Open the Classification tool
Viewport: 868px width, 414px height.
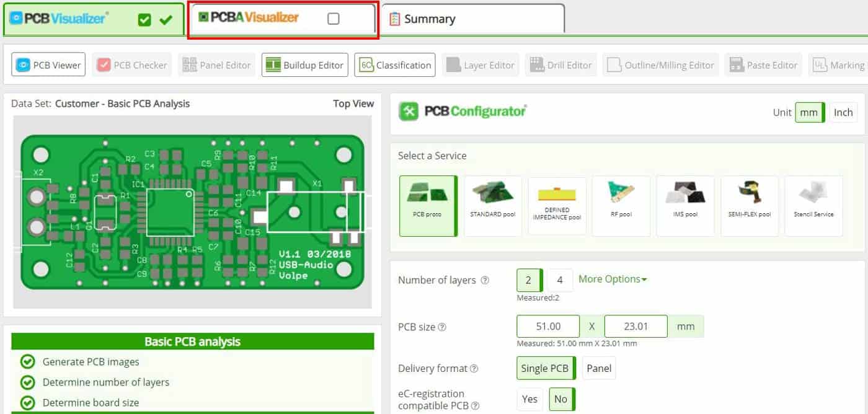(395, 65)
